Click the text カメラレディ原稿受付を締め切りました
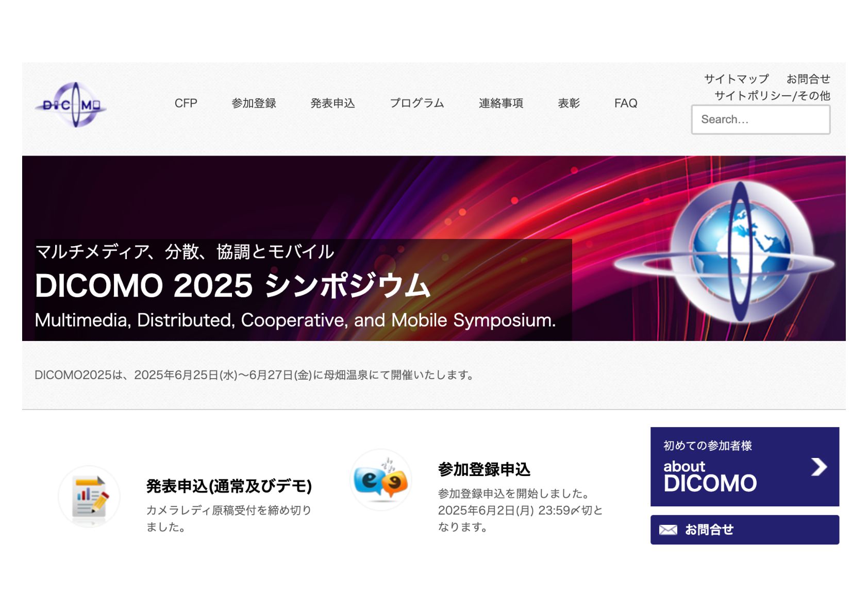 [229, 518]
